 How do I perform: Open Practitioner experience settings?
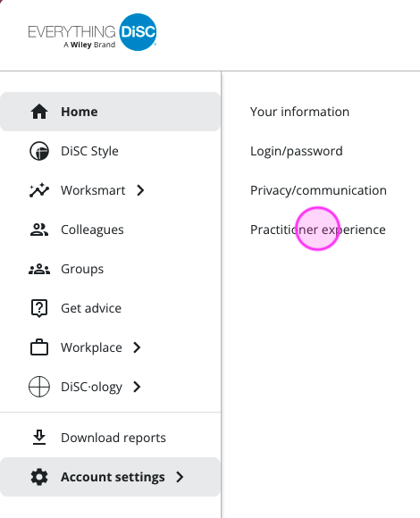[318, 230]
